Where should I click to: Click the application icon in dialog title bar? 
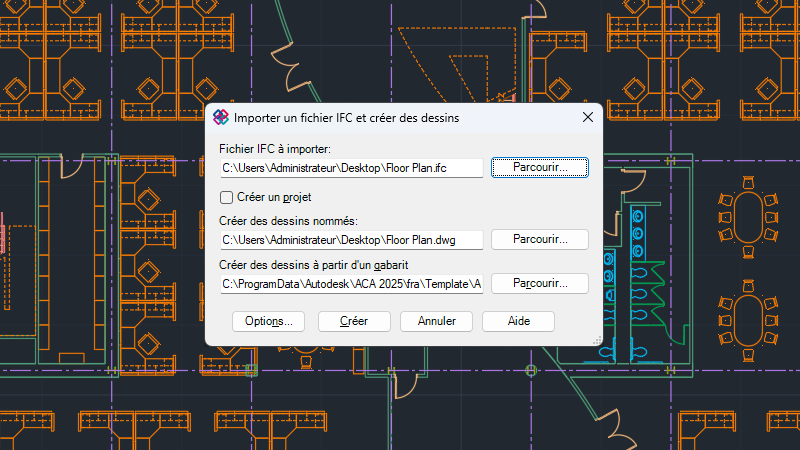(x=220, y=117)
